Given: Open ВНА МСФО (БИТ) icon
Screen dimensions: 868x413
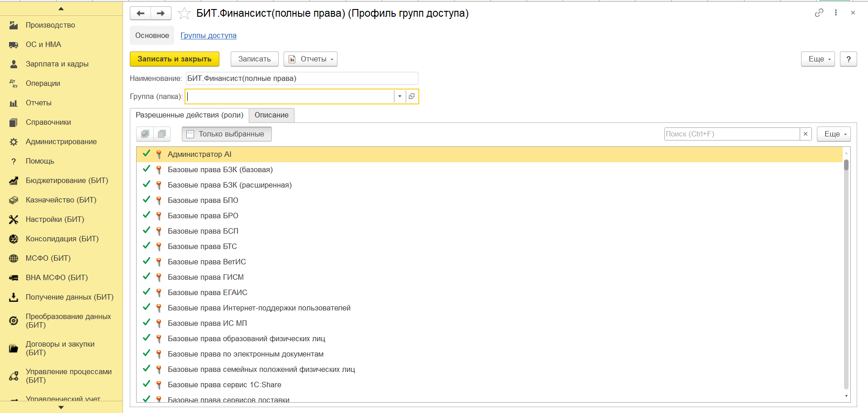Looking at the screenshot, I should click(14, 278).
